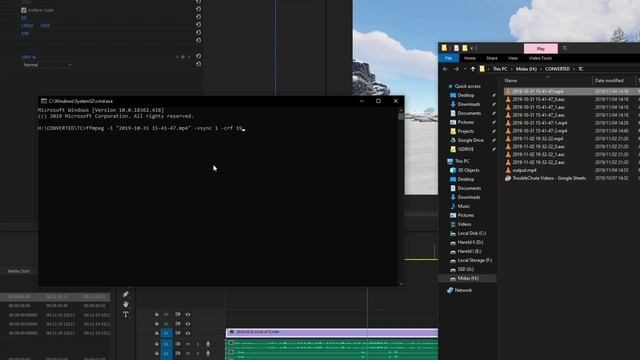The image size is (640, 360).
Task: Toggle lock on video track V1
Action: (157, 333)
